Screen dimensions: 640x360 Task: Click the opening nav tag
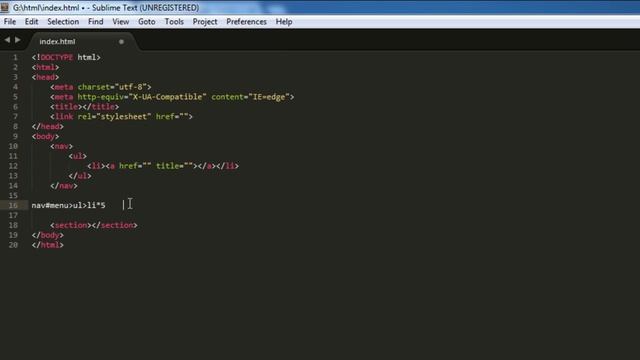[62, 146]
